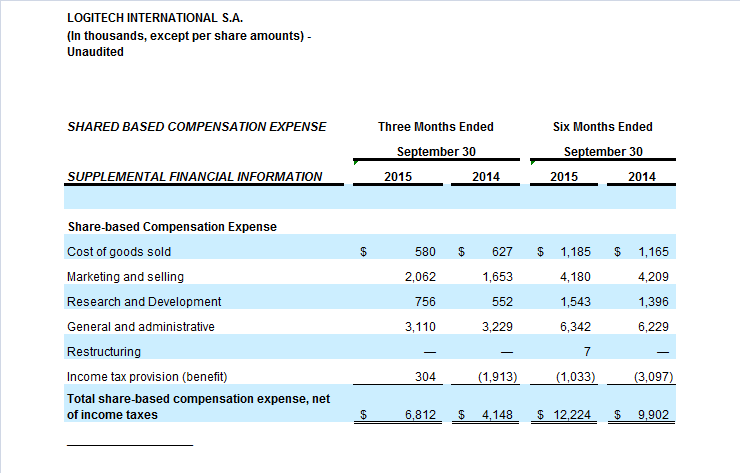This screenshot has height=473, width=740.
Task: Select the Share-based Compensation Expense subheading
Action: (172, 227)
